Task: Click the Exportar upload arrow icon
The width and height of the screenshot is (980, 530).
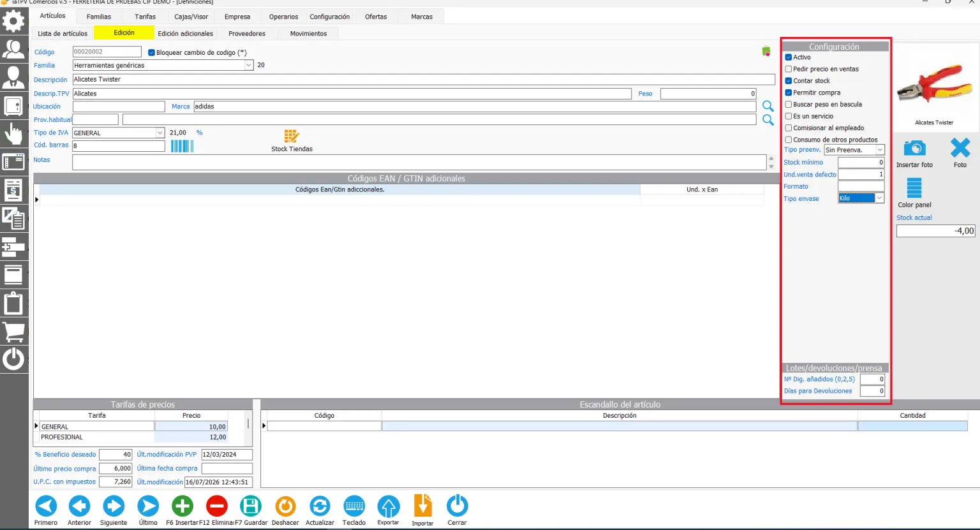Action: point(389,506)
